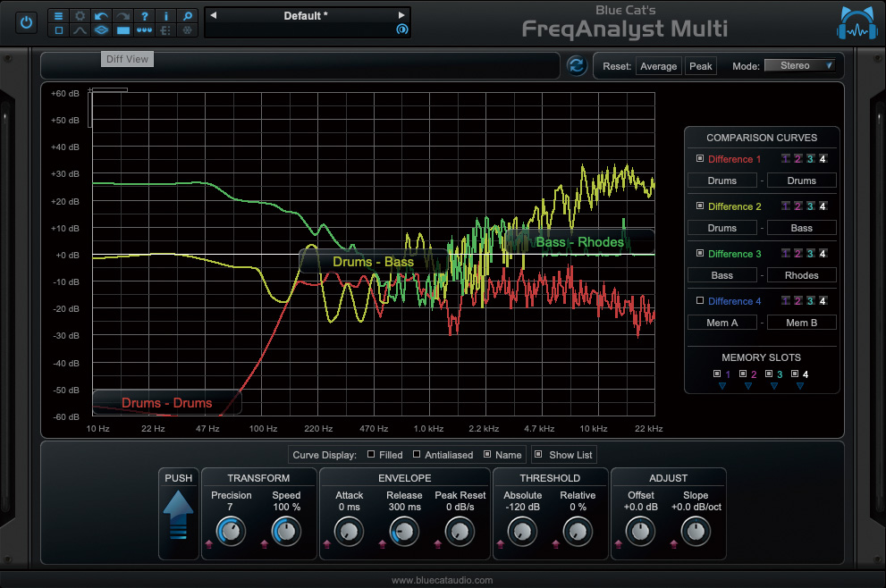
Task: Select slot 3 icon for Difference 3
Action: point(810,254)
